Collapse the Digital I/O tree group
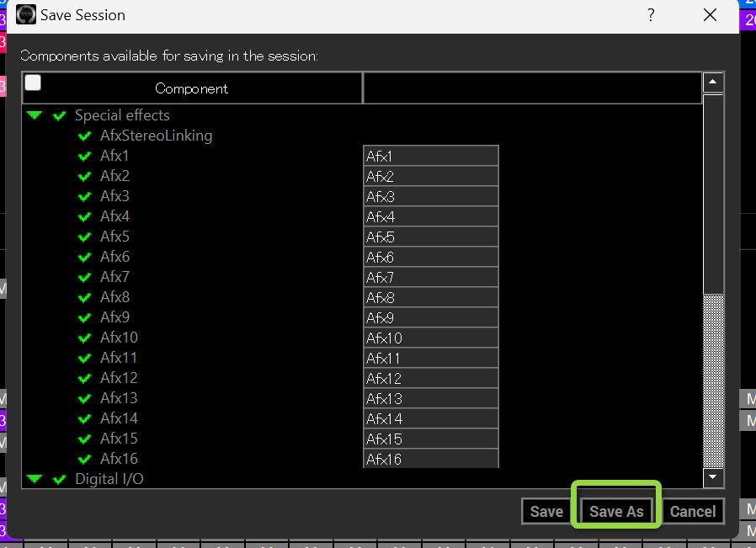This screenshot has height=548, width=756. 34,480
